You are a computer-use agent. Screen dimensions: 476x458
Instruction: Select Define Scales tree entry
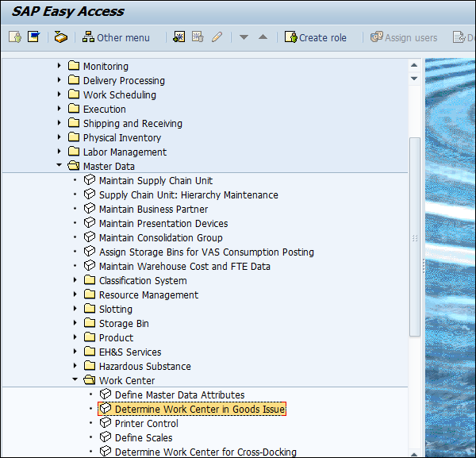[x=143, y=437]
